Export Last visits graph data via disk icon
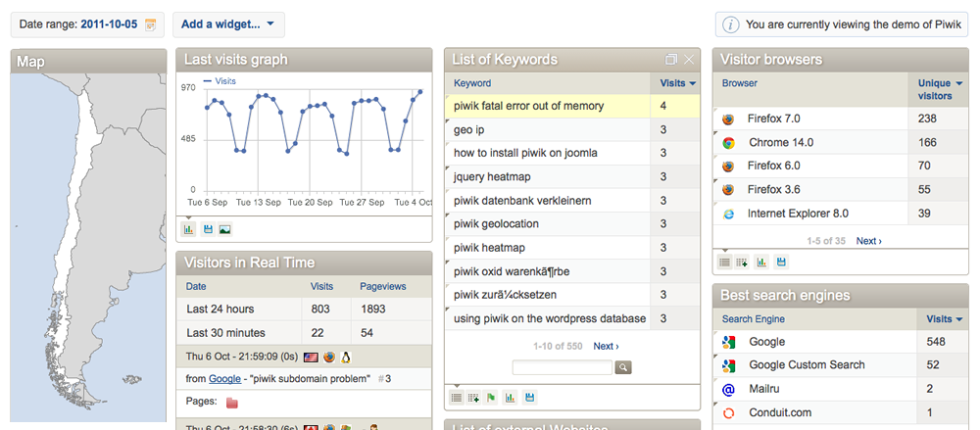The image size is (980, 430). [x=208, y=229]
